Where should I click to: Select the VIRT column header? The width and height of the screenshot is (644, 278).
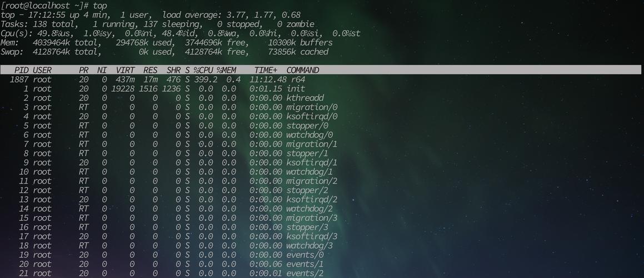click(x=125, y=70)
